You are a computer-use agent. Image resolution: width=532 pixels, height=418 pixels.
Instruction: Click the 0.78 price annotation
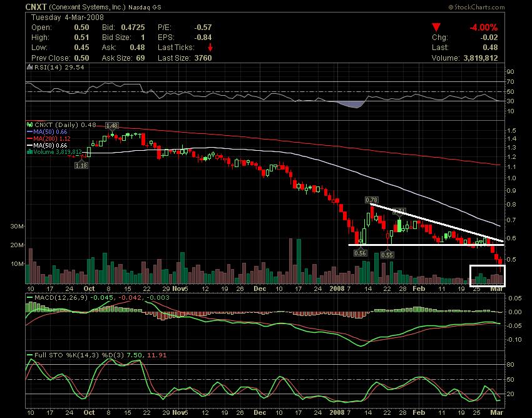tap(372, 200)
